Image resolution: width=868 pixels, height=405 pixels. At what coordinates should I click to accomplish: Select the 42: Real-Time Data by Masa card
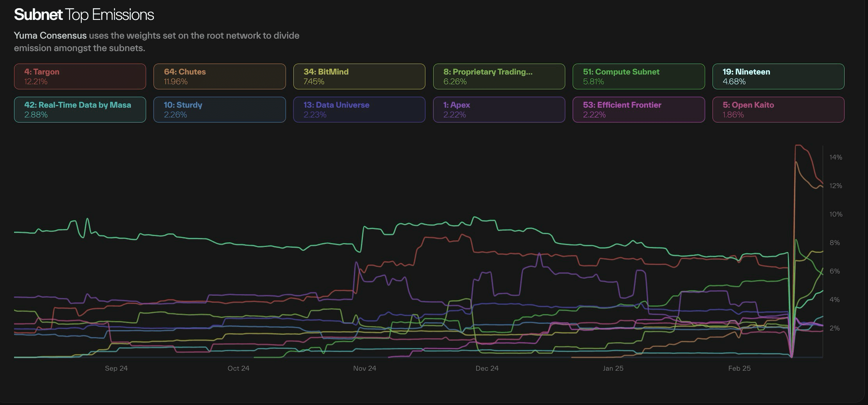(x=80, y=110)
